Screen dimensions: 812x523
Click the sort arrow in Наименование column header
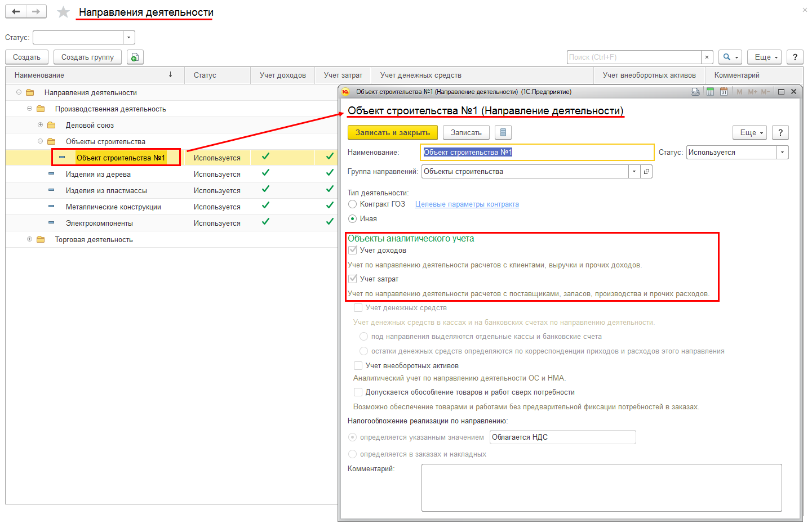170,74
